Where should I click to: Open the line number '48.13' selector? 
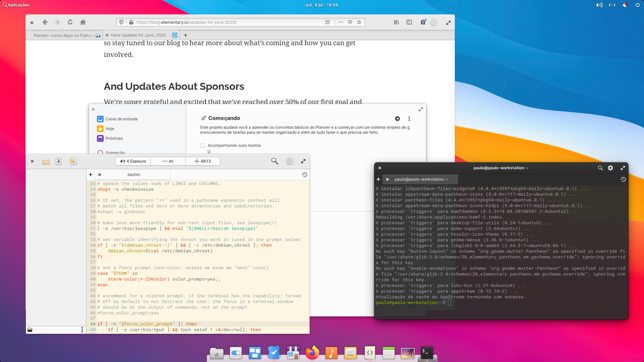pyautogui.click(x=203, y=161)
